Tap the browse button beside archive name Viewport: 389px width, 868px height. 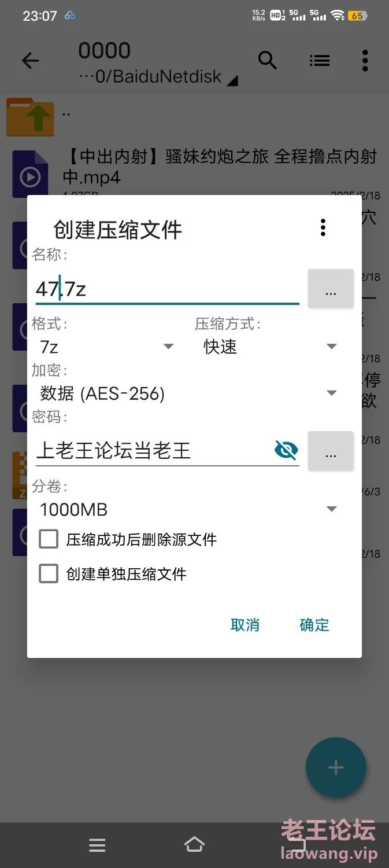[331, 288]
